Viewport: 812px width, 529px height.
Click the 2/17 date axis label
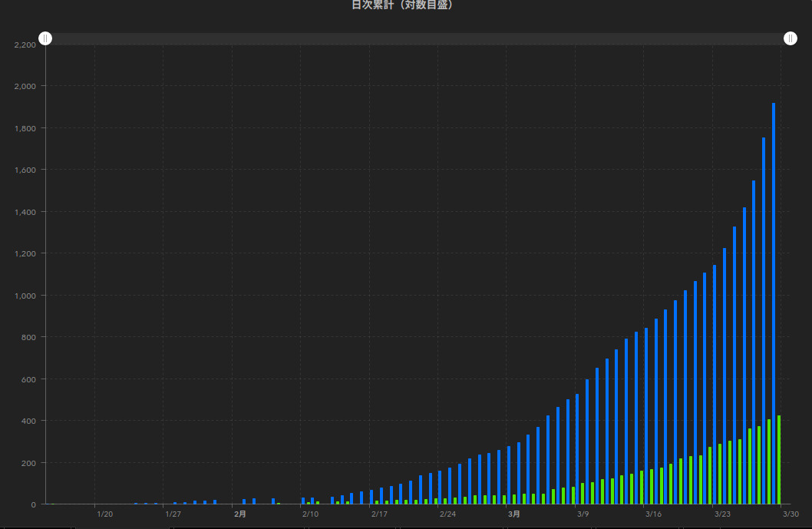(x=379, y=514)
